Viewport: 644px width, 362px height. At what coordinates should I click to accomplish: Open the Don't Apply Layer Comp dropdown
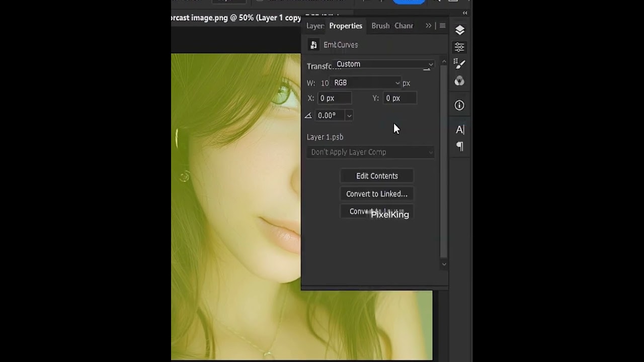click(371, 152)
